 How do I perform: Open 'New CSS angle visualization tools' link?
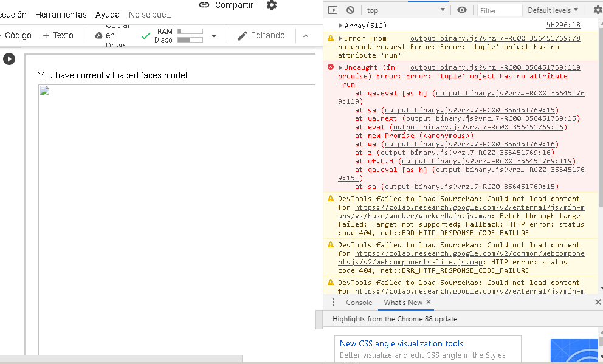click(401, 343)
